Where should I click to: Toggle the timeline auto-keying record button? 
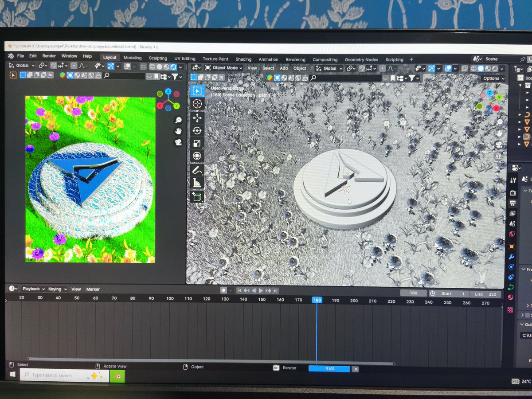pos(224,290)
